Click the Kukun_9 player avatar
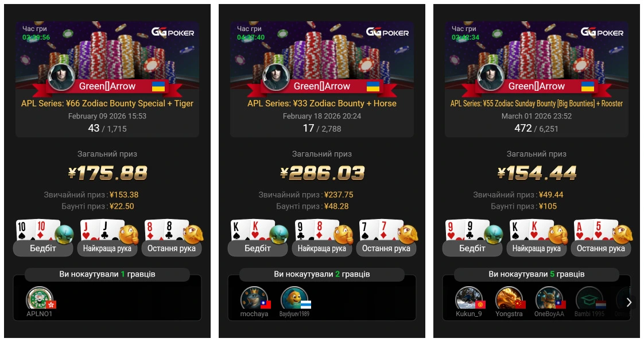The height and width of the screenshot is (342, 644). [x=469, y=298]
